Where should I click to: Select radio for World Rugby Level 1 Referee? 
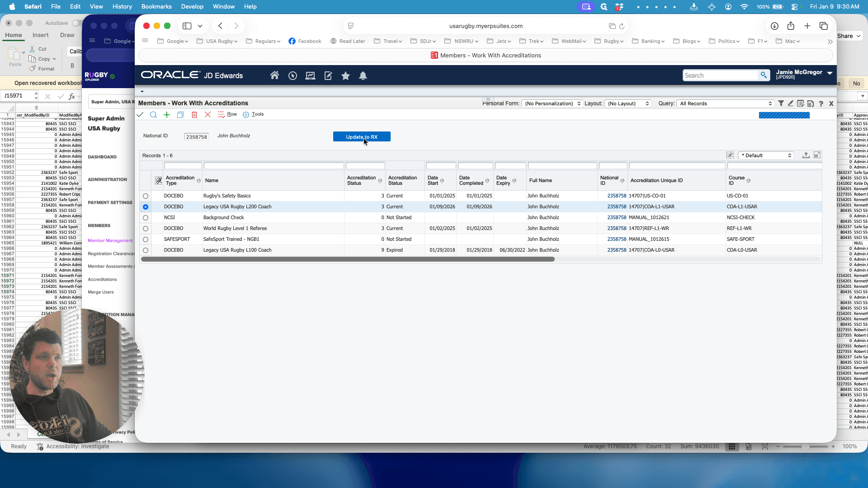146,229
